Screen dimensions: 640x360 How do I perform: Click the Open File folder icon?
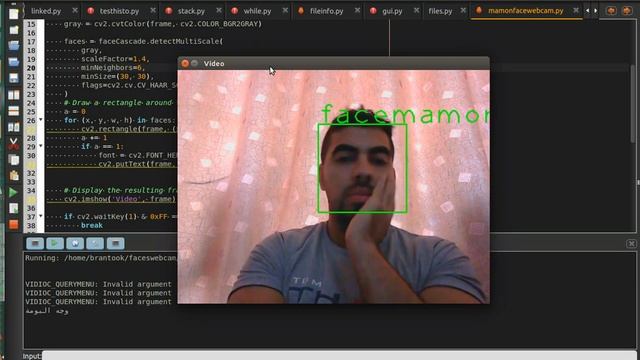click(x=13, y=46)
